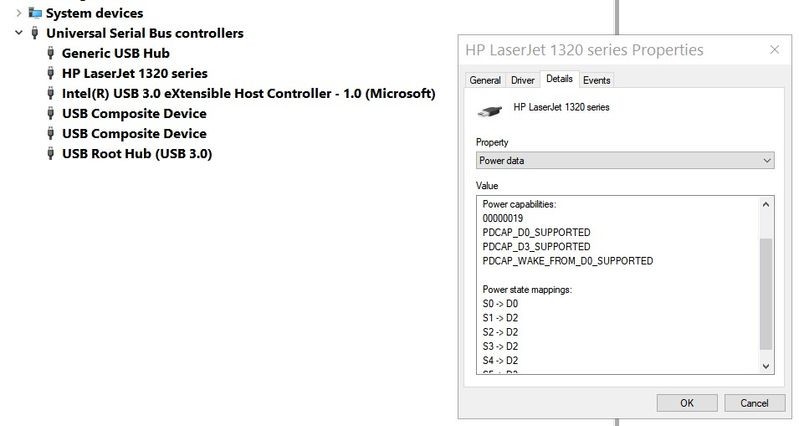Click the USB Root Hub plug icon
799x426 pixels.
pos(51,154)
